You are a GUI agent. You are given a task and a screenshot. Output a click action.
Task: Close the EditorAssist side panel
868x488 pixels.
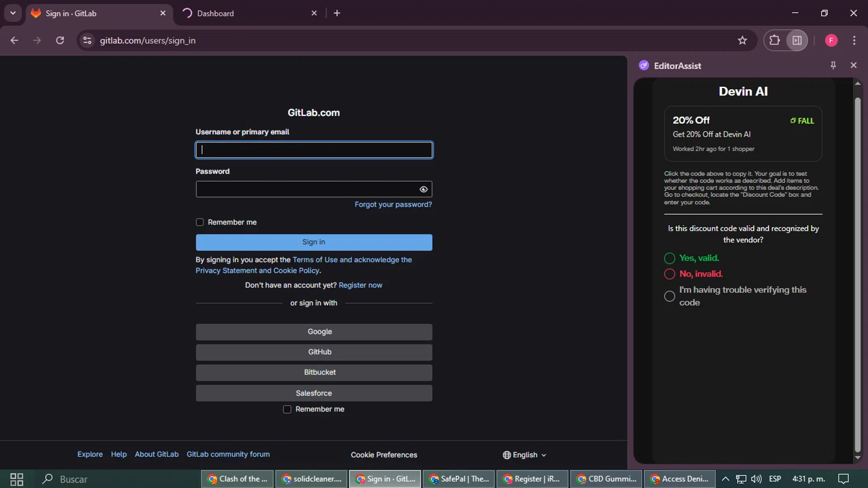(854, 65)
